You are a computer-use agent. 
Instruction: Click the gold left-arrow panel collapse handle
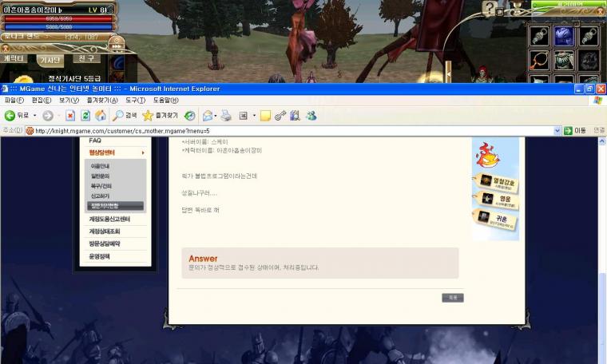[x=448, y=72]
